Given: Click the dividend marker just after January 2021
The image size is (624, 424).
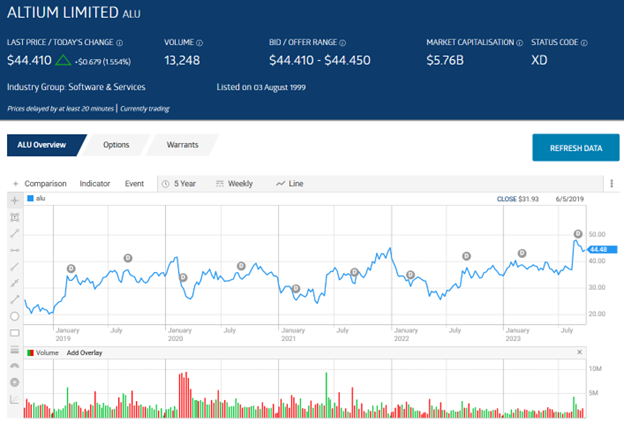Looking at the screenshot, I should click(x=296, y=289).
